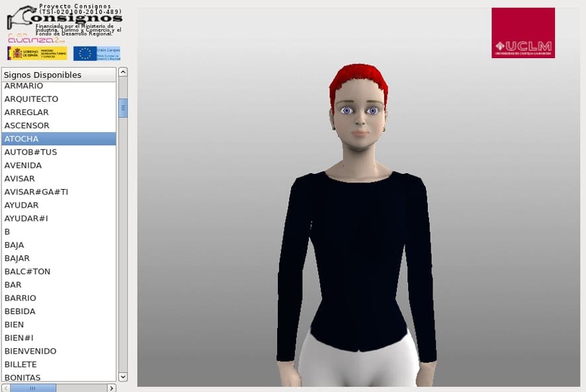Choose the ARQUITECTO sign

coord(59,99)
